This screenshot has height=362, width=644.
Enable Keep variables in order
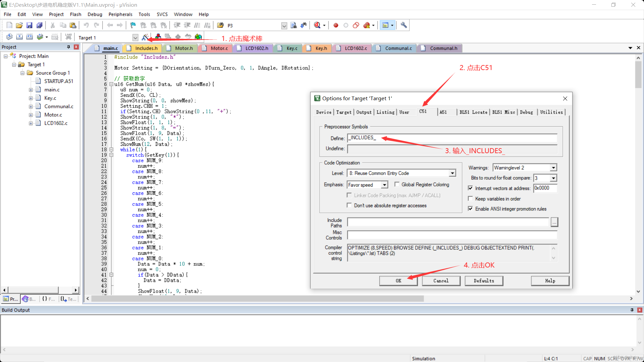coord(470,198)
